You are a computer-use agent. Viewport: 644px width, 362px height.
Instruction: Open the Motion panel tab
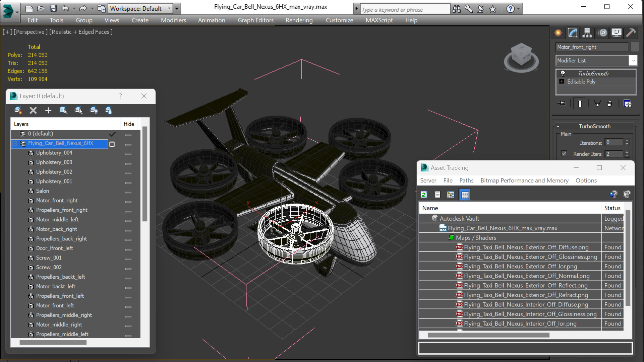click(602, 32)
